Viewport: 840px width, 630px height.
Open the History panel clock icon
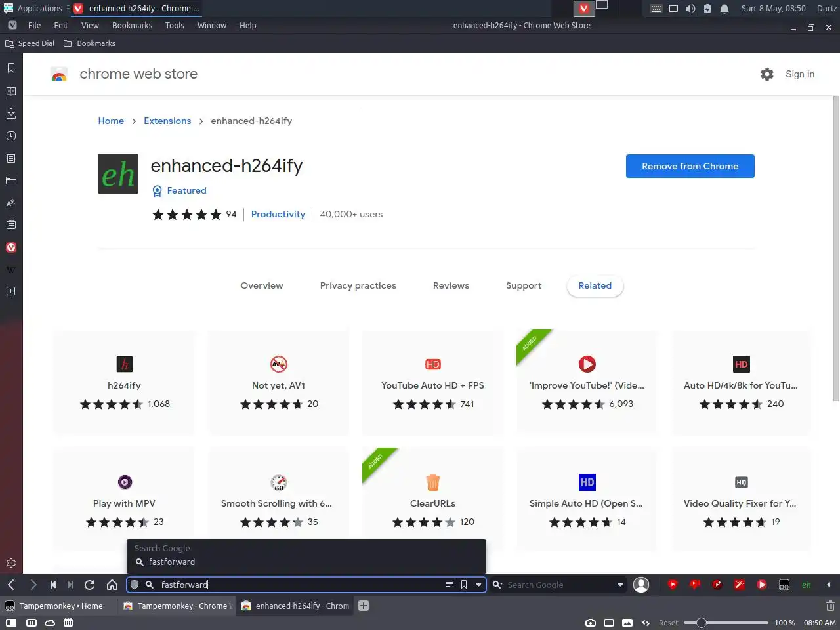pos(11,136)
